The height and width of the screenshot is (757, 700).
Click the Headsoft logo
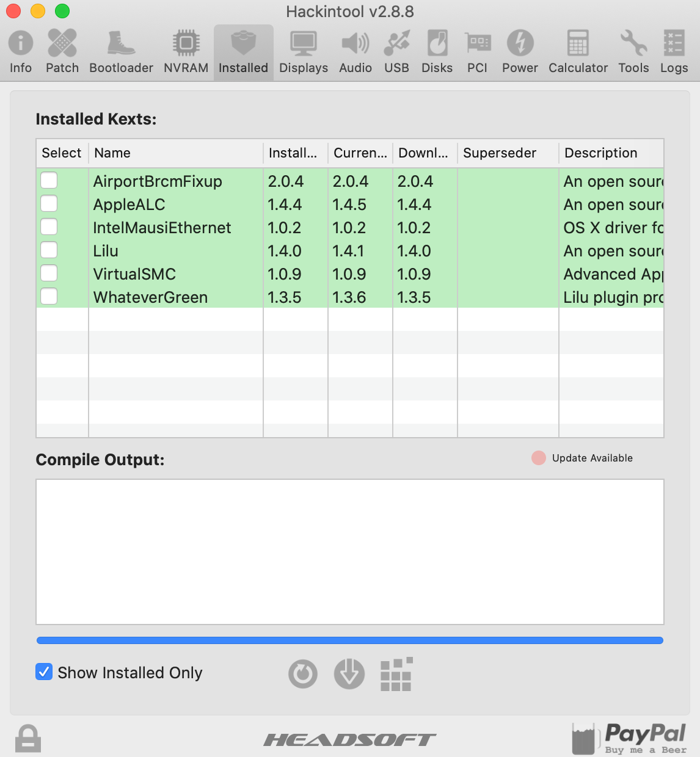tap(350, 740)
